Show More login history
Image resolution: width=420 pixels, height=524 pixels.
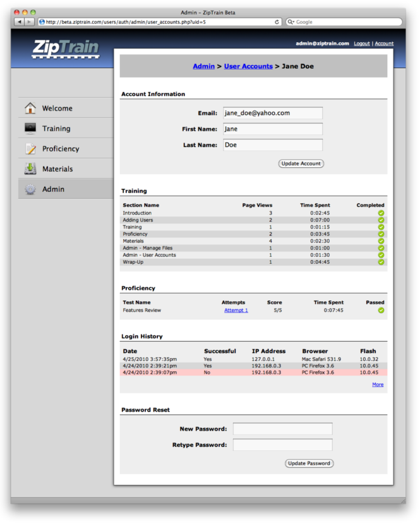coord(378,384)
